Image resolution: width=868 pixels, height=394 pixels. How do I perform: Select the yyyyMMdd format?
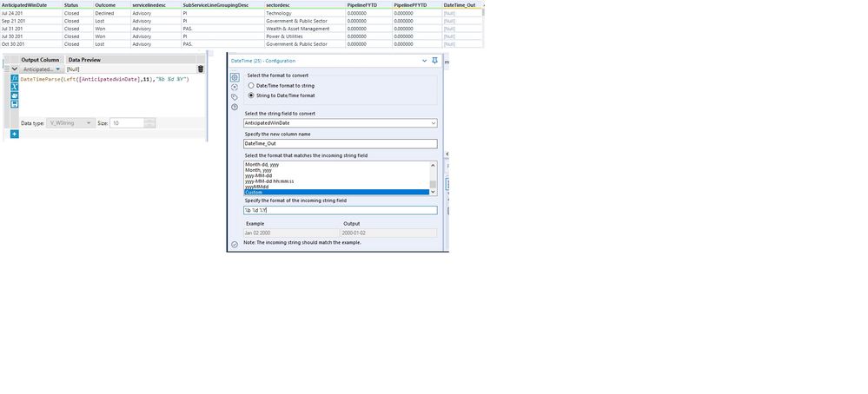pyautogui.click(x=257, y=187)
